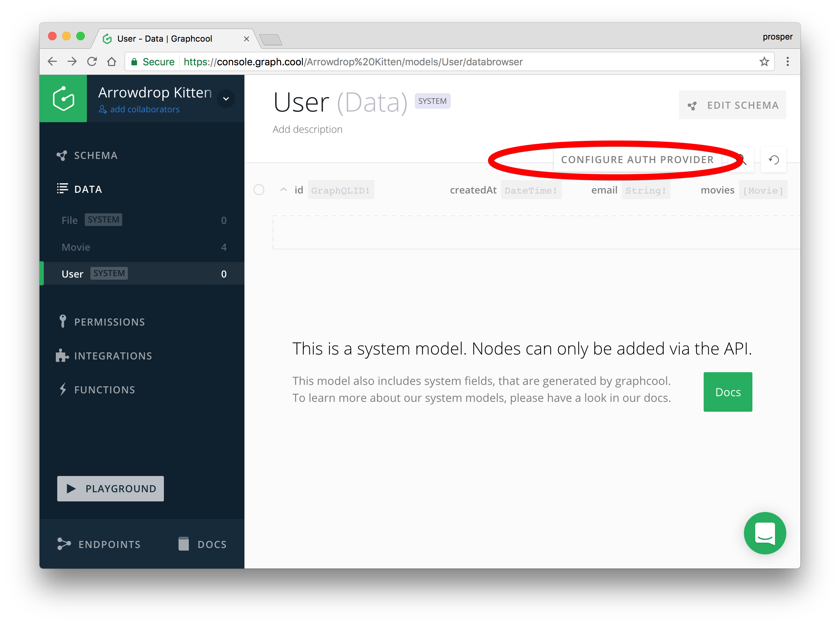Click the schema icon in EDIT SCHEMA
840x625 pixels.
(x=692, y=106)
